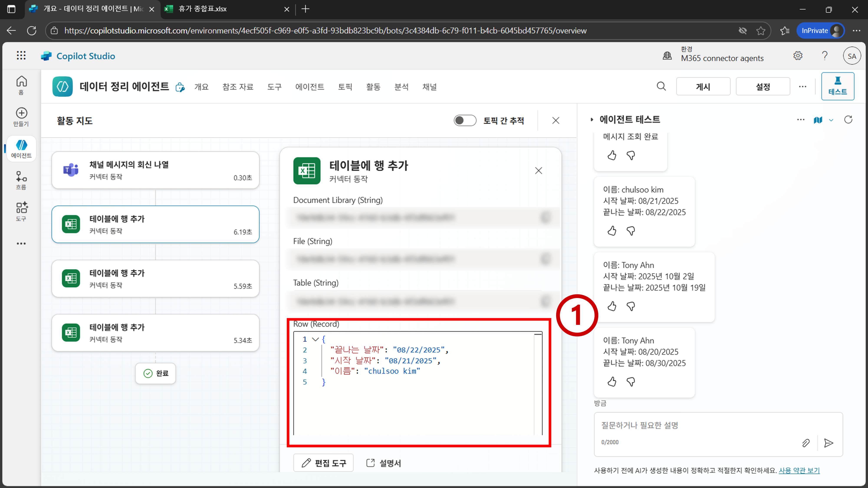Open the 참조 자료 tab

coord(238,87)
